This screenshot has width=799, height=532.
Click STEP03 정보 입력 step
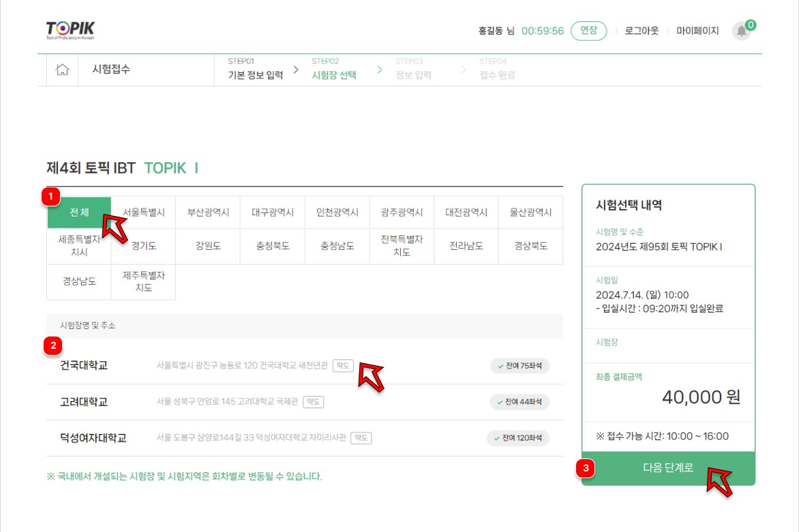413,69
